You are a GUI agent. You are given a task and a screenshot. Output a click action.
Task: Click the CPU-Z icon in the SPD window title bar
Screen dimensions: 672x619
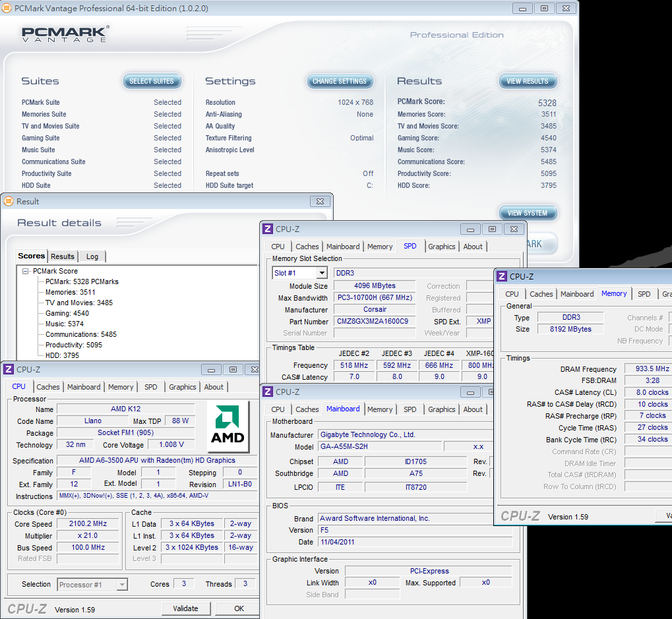(268, 229)
